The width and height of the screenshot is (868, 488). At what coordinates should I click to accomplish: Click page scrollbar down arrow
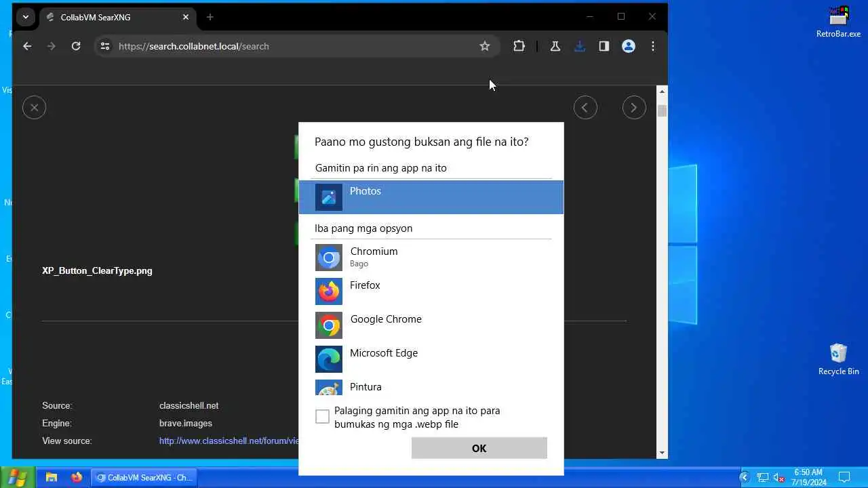pyautogui.click(x=663, y=453)
